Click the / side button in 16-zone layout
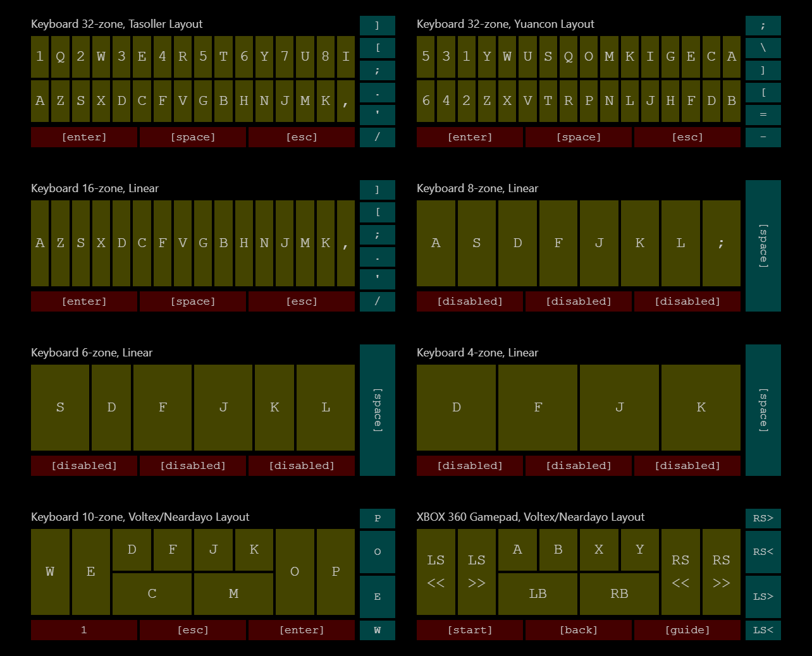 click(x=378, y=301)
